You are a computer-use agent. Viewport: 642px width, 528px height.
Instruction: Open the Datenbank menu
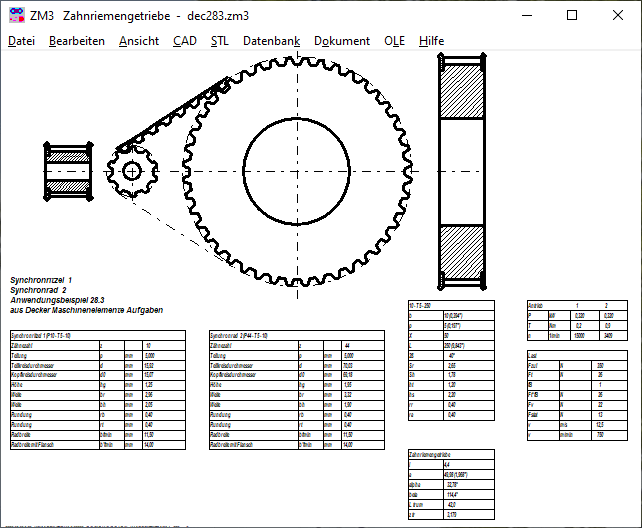tap(271, 41)
